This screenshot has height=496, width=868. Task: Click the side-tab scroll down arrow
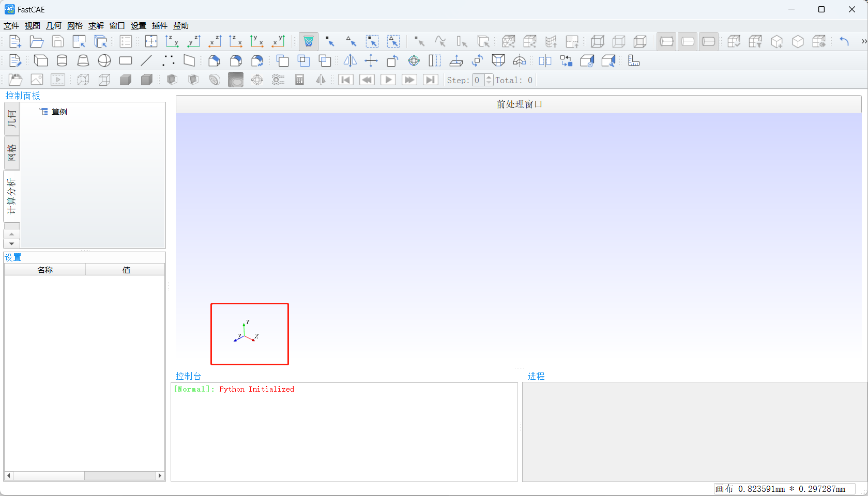click(x=11, y=243)
